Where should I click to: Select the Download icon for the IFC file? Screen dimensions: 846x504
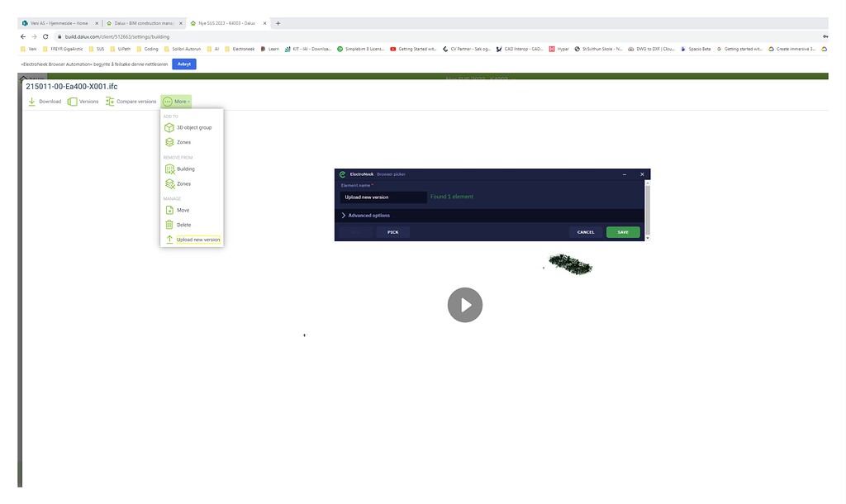(33, 101)
